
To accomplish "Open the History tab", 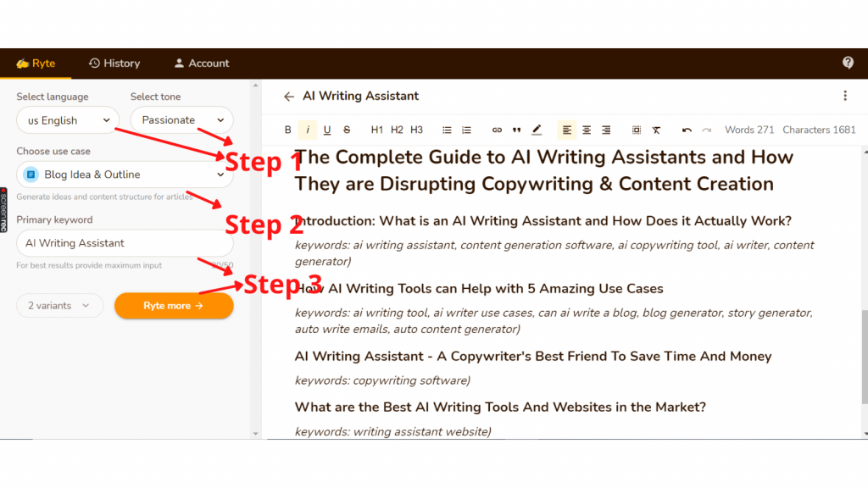I will pos(114,63).
